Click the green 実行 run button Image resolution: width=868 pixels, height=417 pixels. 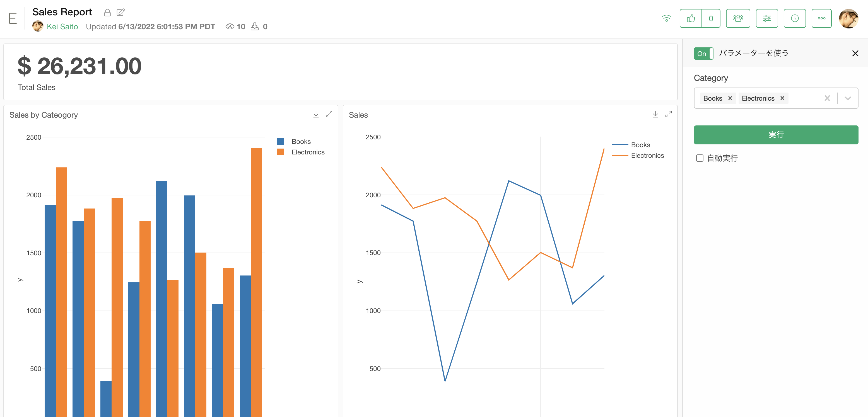pyautogui.click(x=776, y=135)
